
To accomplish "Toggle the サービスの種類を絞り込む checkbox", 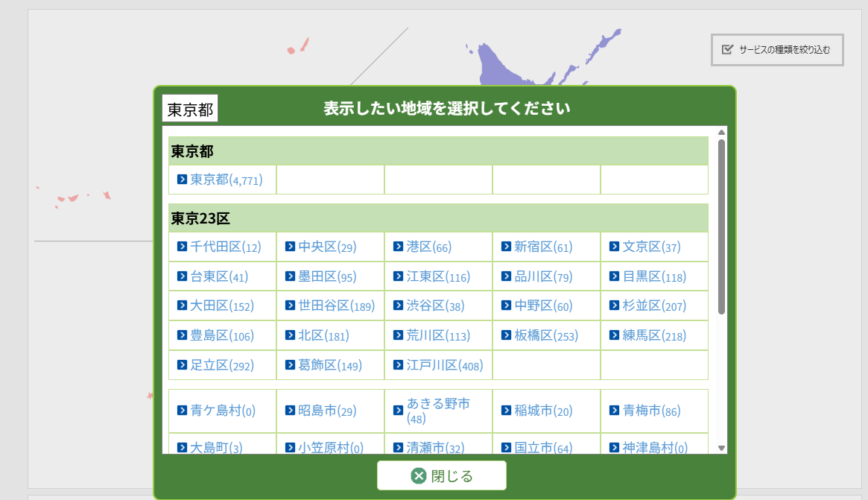I will (728, 50).
